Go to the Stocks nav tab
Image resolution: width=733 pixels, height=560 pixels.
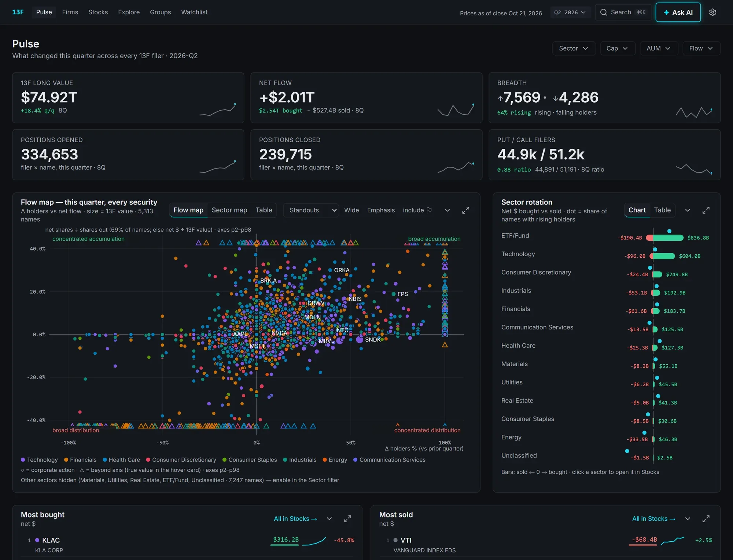click(x=98, y=12)
